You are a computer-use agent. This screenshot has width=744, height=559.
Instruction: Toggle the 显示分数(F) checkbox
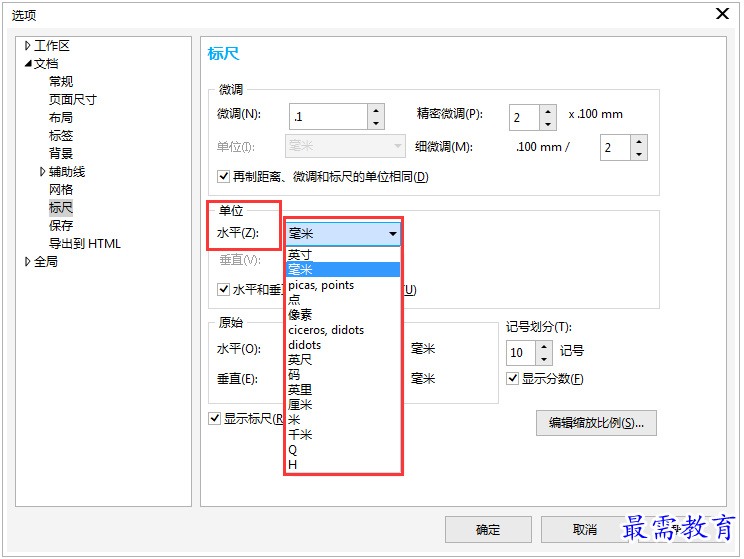(x=512, y=379)
